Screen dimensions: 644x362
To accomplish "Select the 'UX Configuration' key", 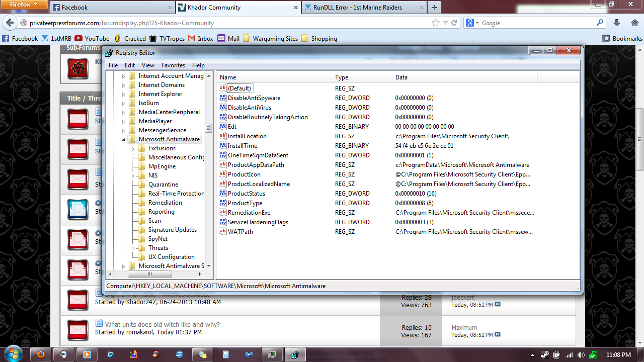I will pos(172,257).
